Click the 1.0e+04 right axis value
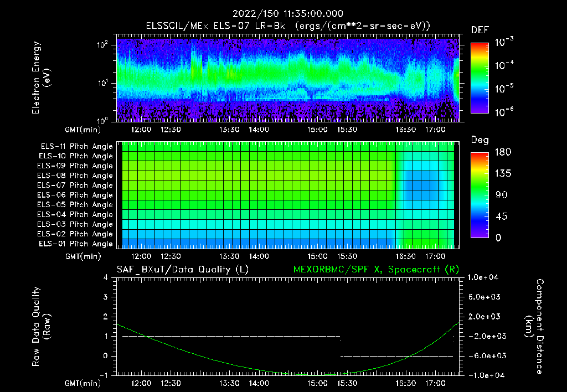This screenshot has width=567, height=392. point(483,278)
